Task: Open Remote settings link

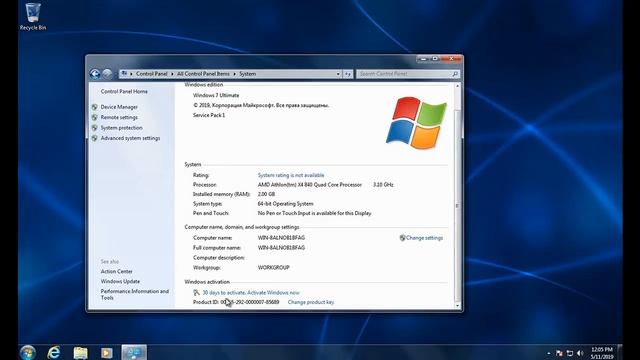Action: [x=119, y=118]
